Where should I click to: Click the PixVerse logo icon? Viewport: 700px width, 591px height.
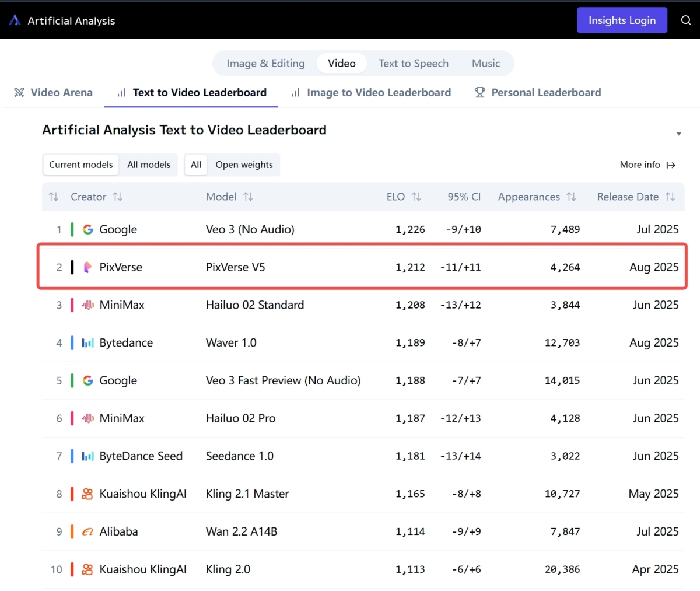pyautogui.click(x=88, y=267)
